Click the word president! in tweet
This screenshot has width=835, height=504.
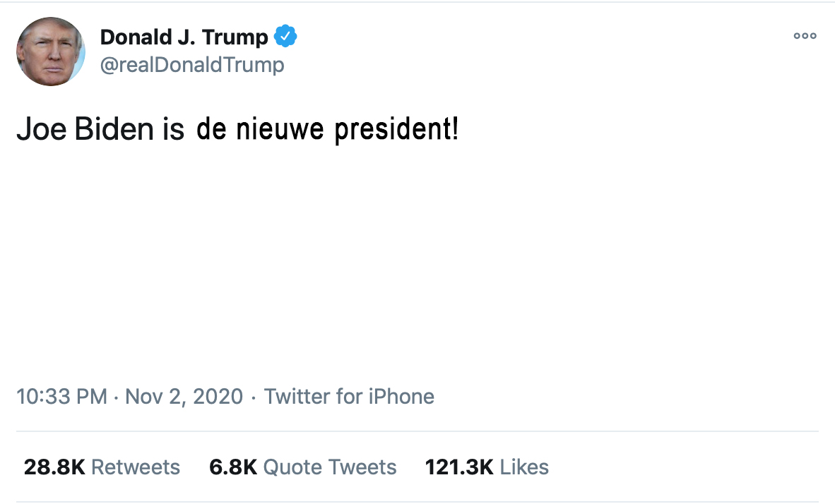pos(396,130)
